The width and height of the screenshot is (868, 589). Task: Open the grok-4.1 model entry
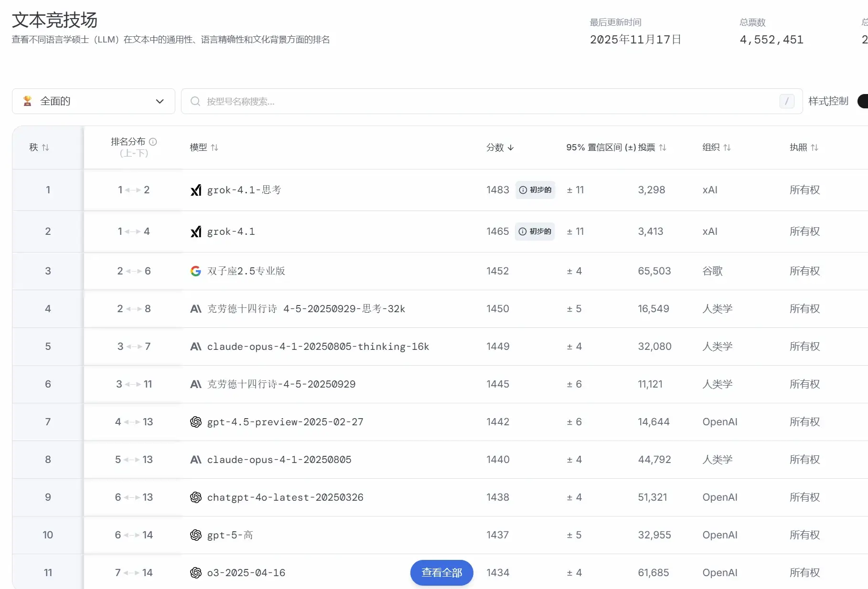230,231
